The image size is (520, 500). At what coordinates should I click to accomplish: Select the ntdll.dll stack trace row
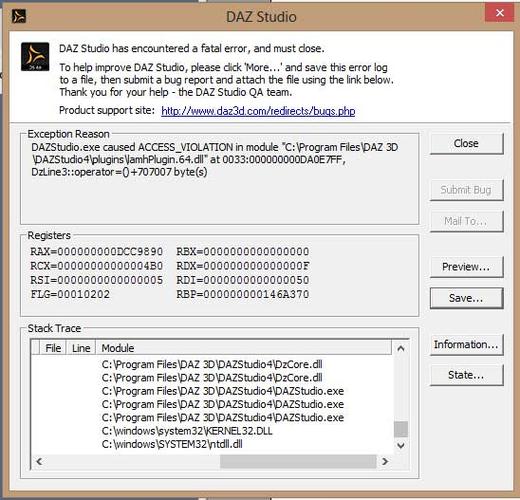pyautogui.click(x=212, y=444)
